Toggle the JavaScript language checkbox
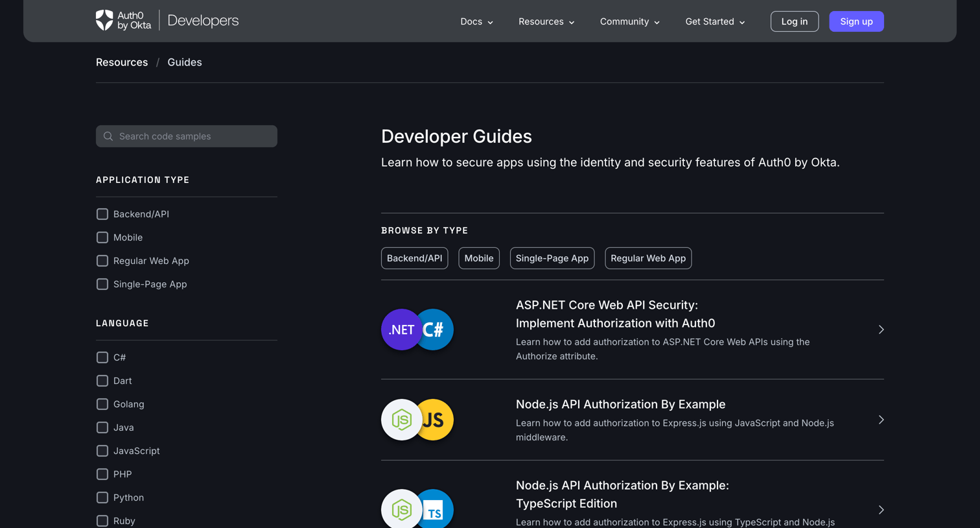This screenshot has height=528, width=980. point(102,451)
